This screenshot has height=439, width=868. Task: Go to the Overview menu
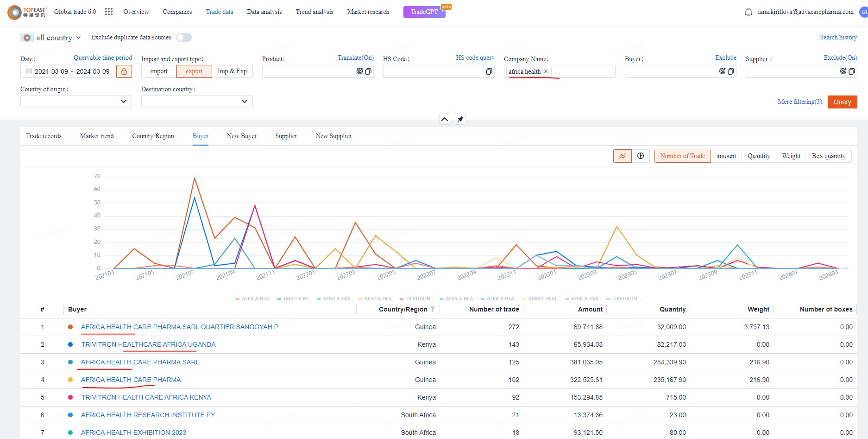click(x=136, y=12)
